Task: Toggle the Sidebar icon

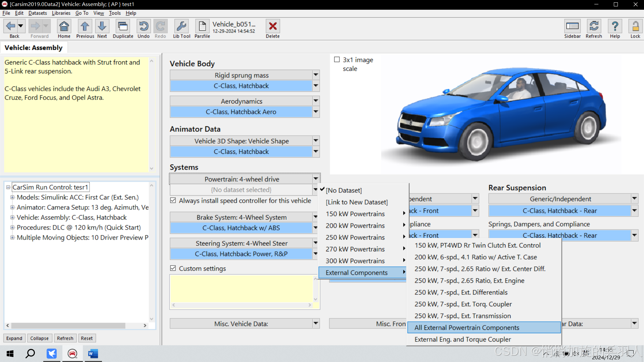Action: [572, 26]
